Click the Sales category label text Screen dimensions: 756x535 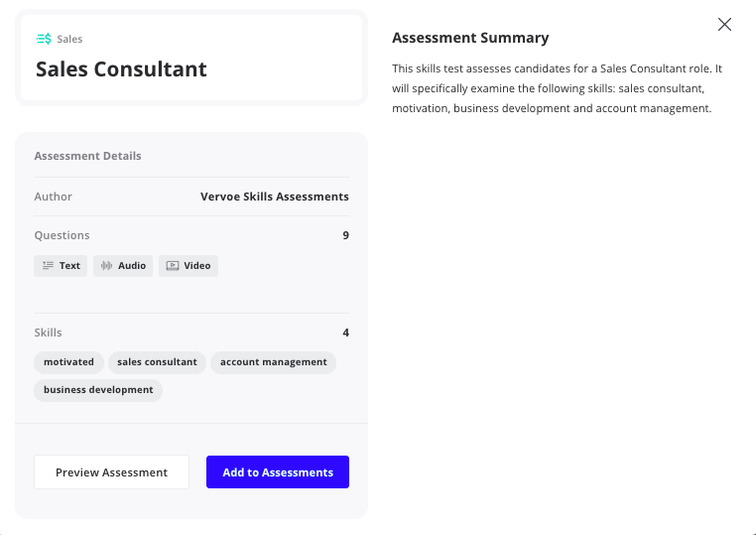click(69, 40)
